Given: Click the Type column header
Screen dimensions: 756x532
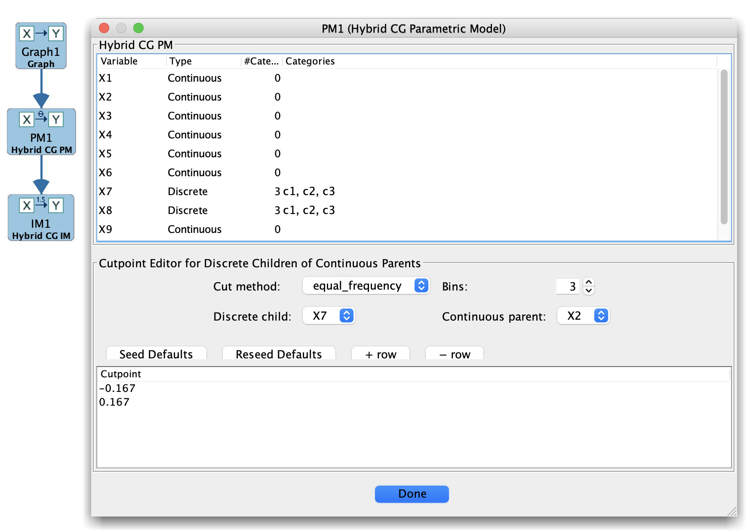Looking at the screenshot, I should [x=204, y=61].
